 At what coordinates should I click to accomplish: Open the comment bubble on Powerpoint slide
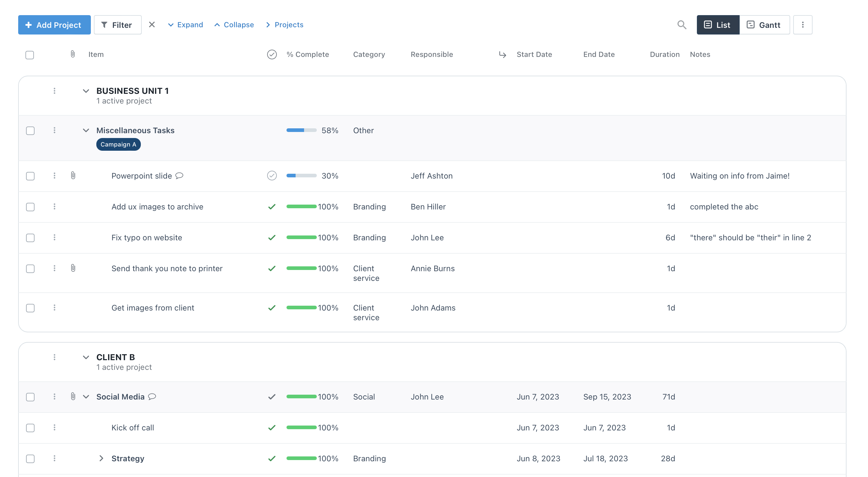[179, 176]
